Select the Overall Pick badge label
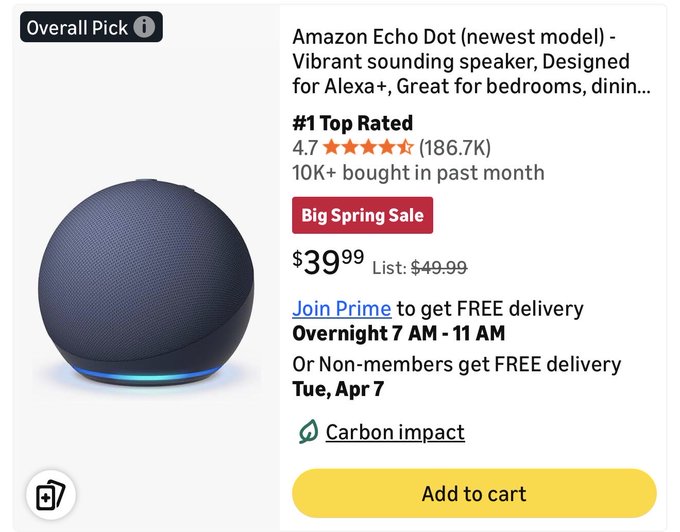 tap(77, 27)
